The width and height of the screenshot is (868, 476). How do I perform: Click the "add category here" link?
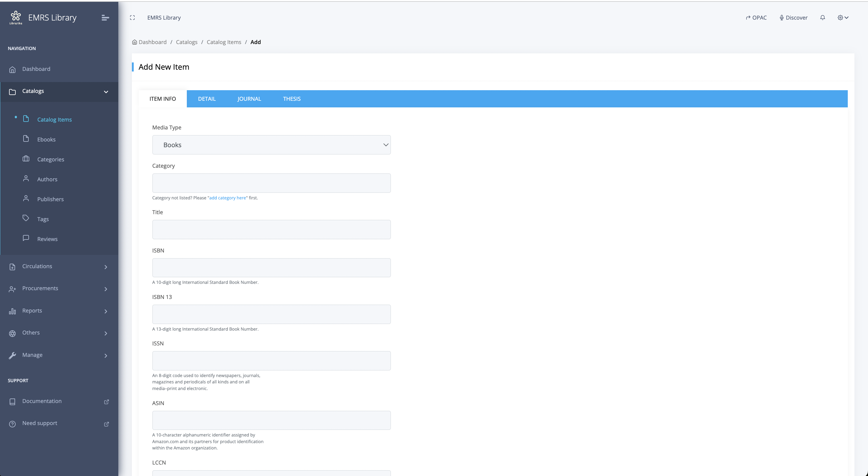point(228,198)
